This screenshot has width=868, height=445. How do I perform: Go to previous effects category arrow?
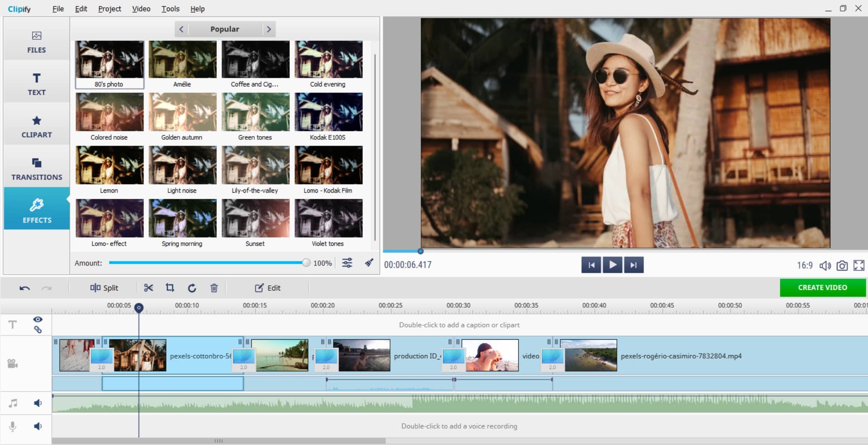coord(181,29)
